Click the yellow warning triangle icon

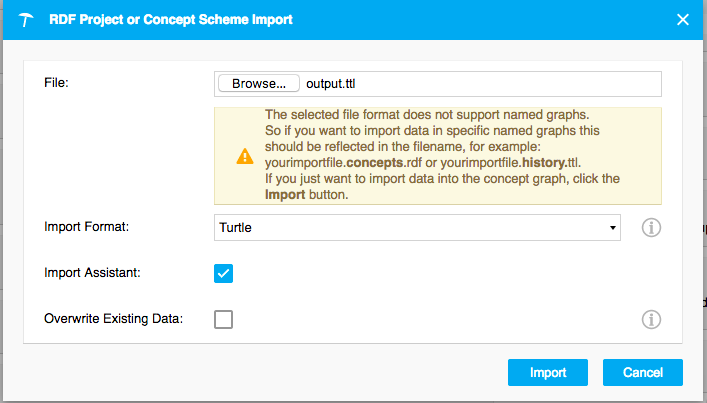(x=244, y=156)
